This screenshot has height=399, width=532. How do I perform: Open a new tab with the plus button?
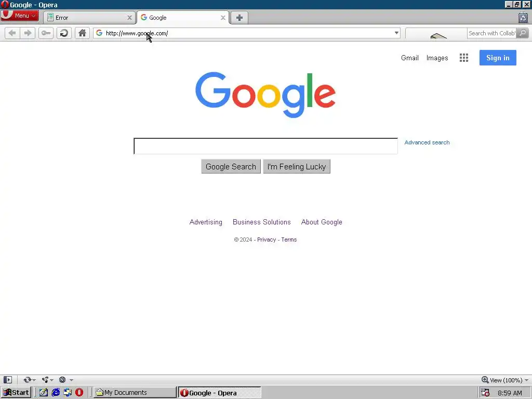pos(239,18)
